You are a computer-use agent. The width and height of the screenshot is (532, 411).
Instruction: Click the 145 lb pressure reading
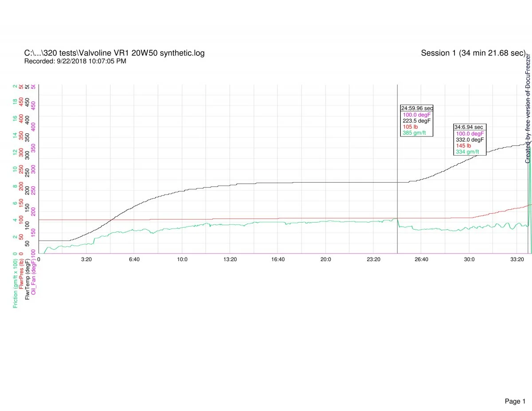pyautogui.click(x=463, y=146)
